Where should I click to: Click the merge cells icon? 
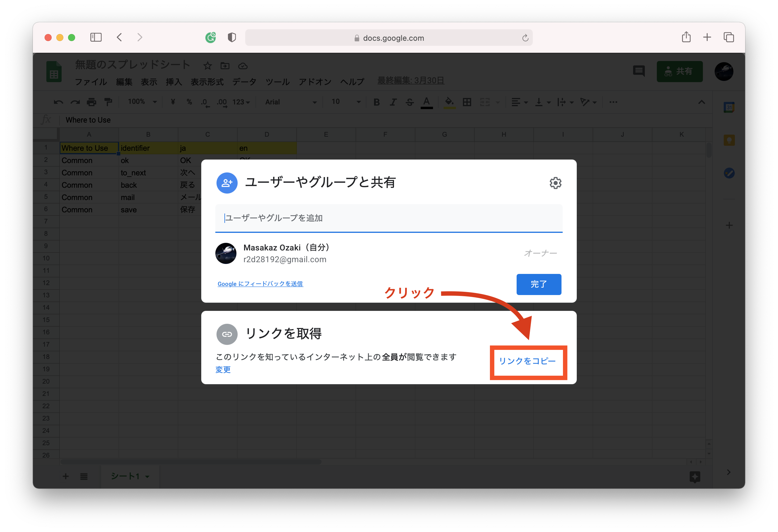485,102
